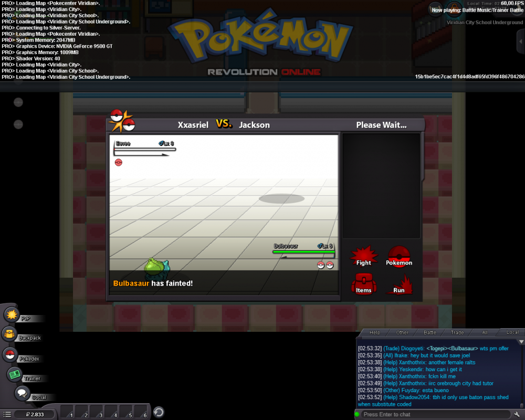The image size is (525, 420).
Task: Open the Social menu icon
Action: click(22, 393)
